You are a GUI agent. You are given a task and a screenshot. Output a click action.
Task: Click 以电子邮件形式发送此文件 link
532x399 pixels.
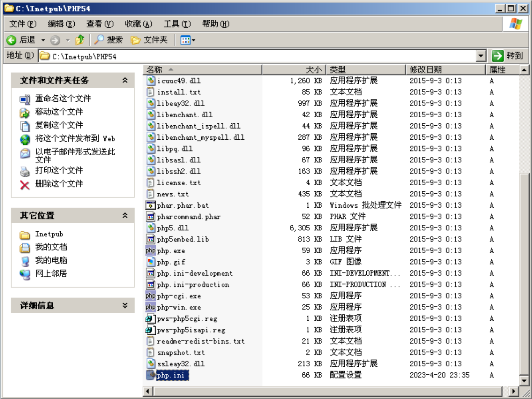75,155
